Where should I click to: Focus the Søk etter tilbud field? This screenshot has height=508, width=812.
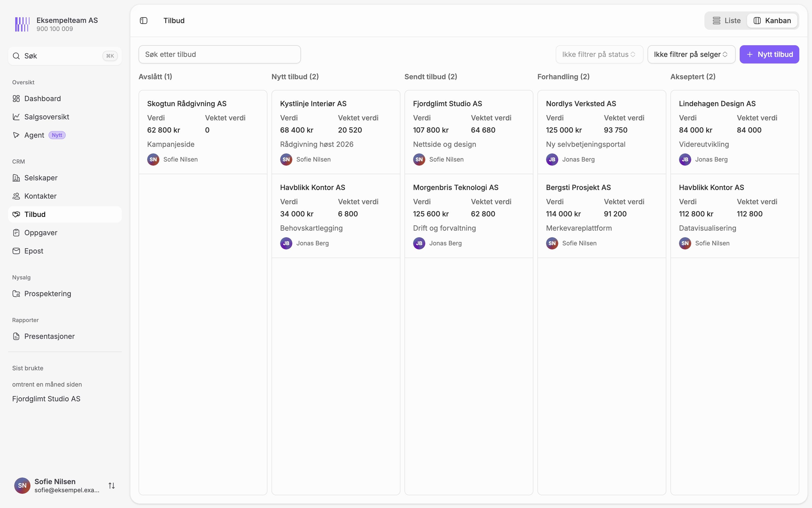pos(219,54)
